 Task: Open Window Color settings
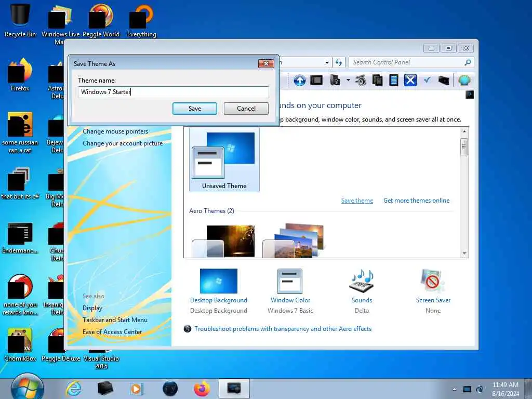[290, 291]
